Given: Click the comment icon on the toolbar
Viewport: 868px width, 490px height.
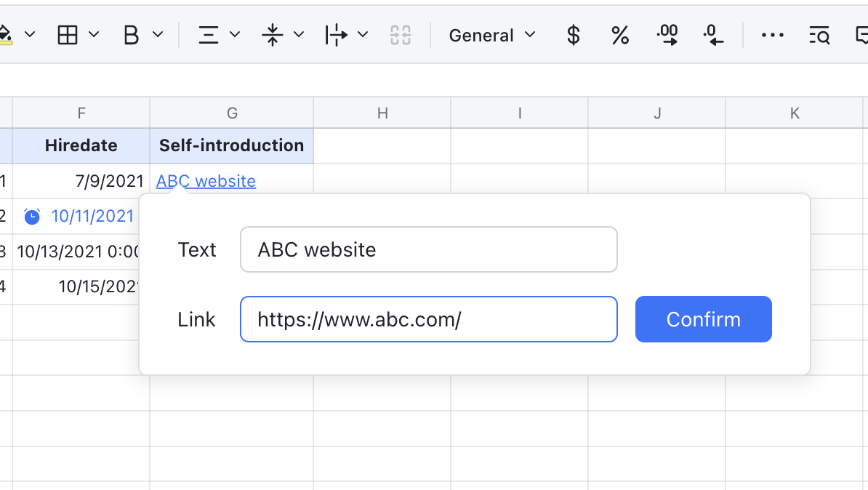Looking at the screenshot, I should (862, 34).
